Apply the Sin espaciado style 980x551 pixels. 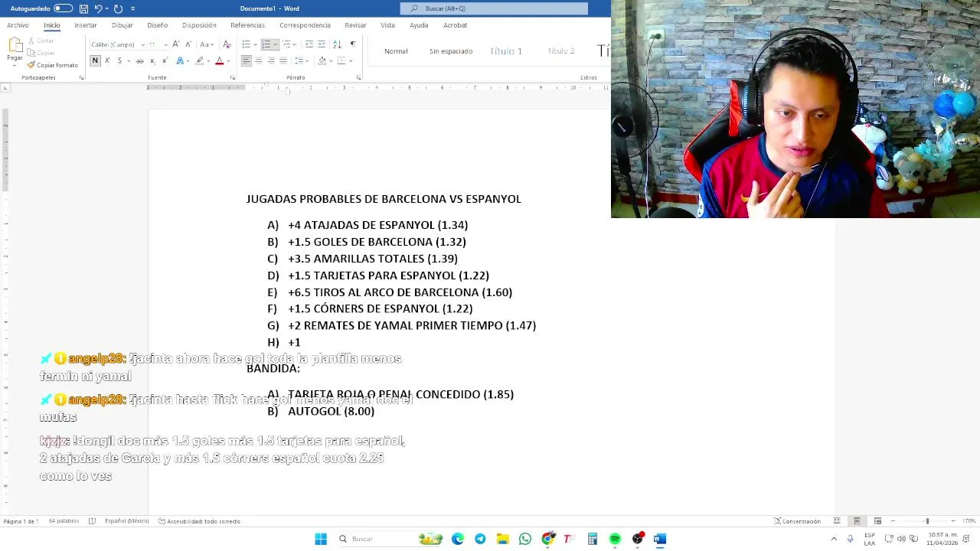pyautogui.click(x=451, y=51)
